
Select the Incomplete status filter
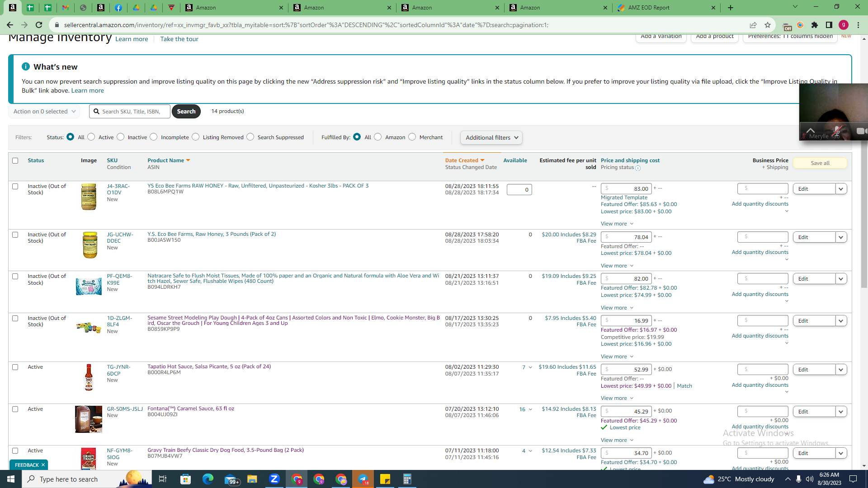click(x=154, y=137)
